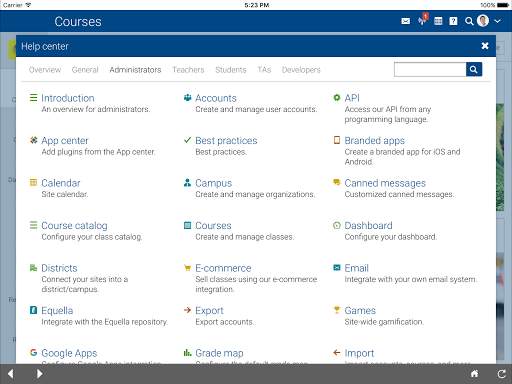
Task: Tap the browser back arrow
Action: point(11,374)
